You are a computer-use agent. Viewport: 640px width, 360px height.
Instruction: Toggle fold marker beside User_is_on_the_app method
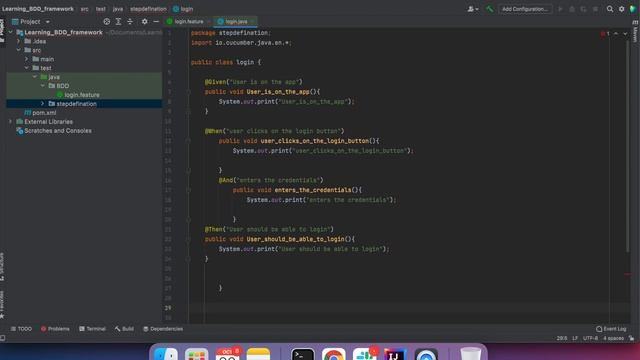click(x=188, y=92)
